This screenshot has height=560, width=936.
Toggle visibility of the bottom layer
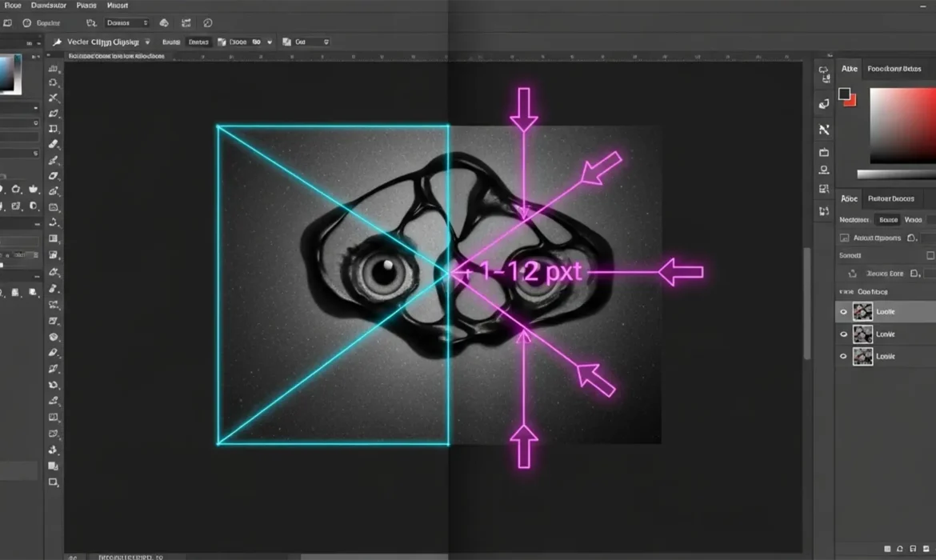(x=842, y=356)
